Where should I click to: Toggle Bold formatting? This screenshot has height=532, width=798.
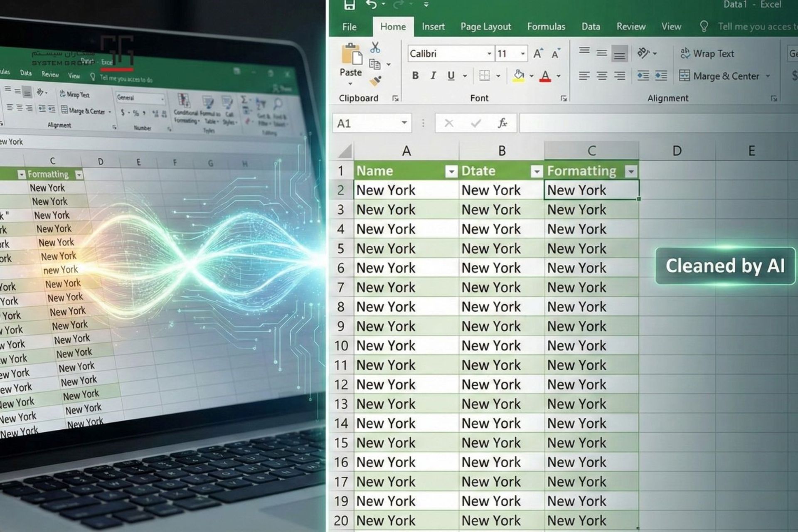click(x=415, y=76)
